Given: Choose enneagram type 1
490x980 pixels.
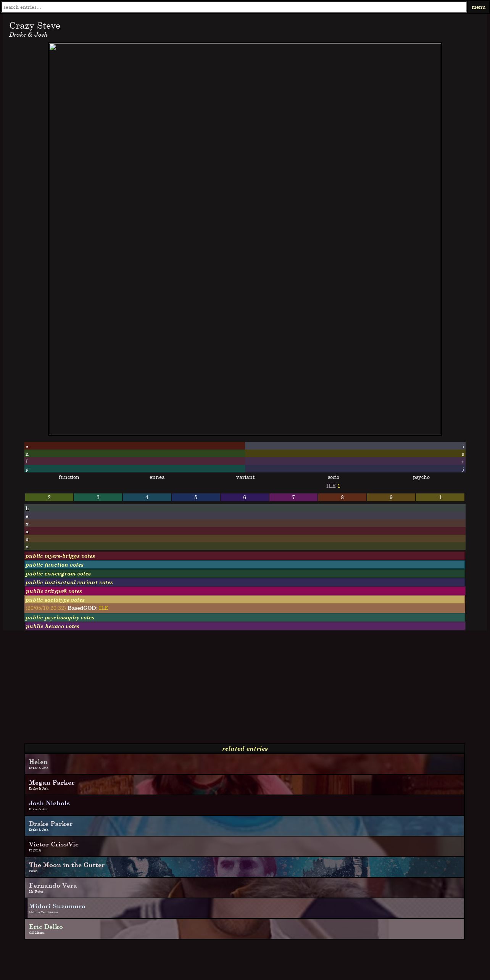Looking at the screenshot, I should coord(440,497).
